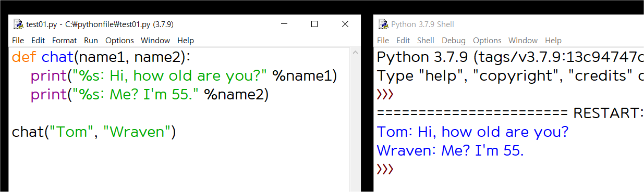The width and height of the screenshot is (644, 192).
Task: Open Options menu in test01.py editor
Action: [x=119, y=41]
